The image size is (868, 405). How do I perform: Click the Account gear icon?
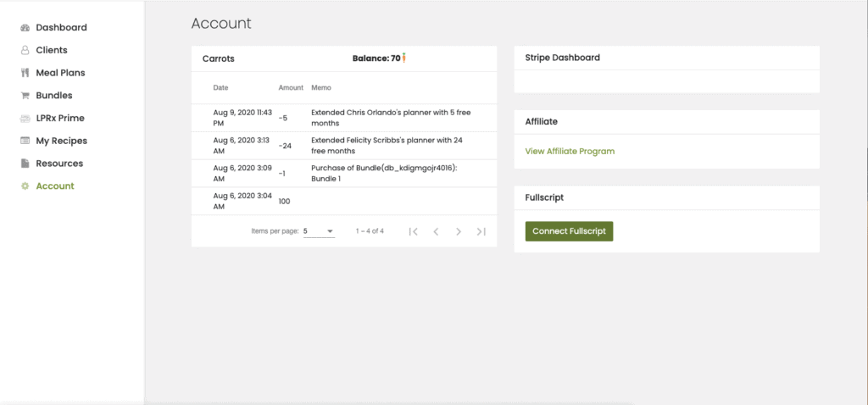25,186
